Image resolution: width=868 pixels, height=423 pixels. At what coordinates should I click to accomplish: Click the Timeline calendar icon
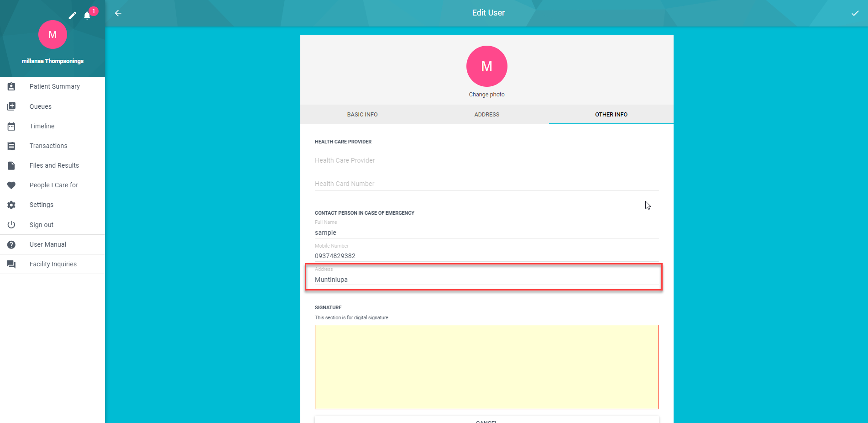[x=11, y=126]
